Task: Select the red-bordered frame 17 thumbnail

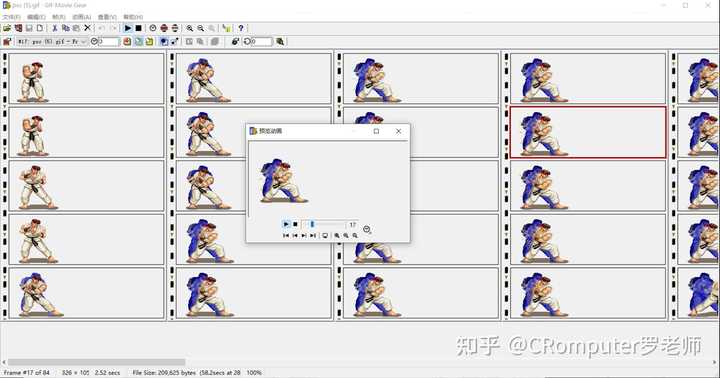Action: click(588, 132)
